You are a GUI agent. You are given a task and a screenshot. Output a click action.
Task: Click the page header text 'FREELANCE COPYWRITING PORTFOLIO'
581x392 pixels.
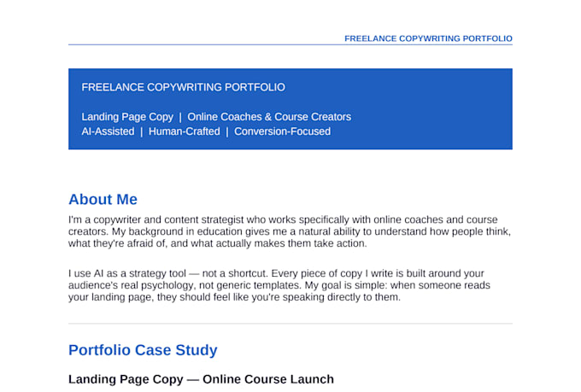click(428, 38)
